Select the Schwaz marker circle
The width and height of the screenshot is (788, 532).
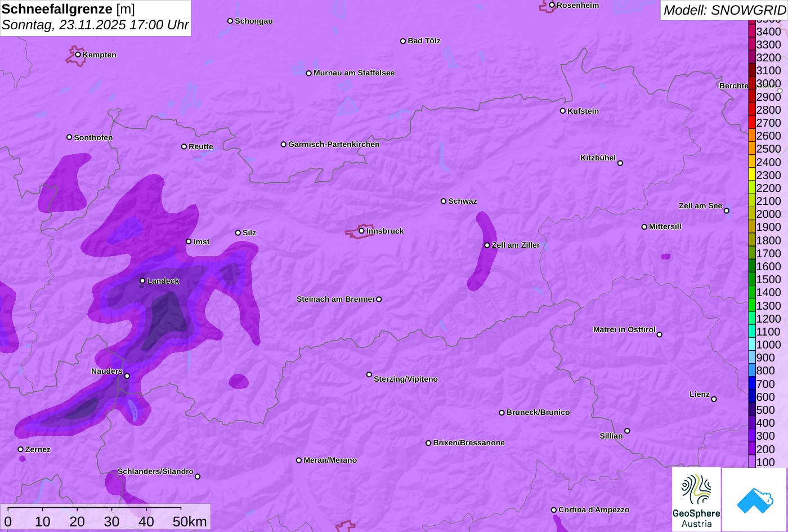tap(444, 201)
